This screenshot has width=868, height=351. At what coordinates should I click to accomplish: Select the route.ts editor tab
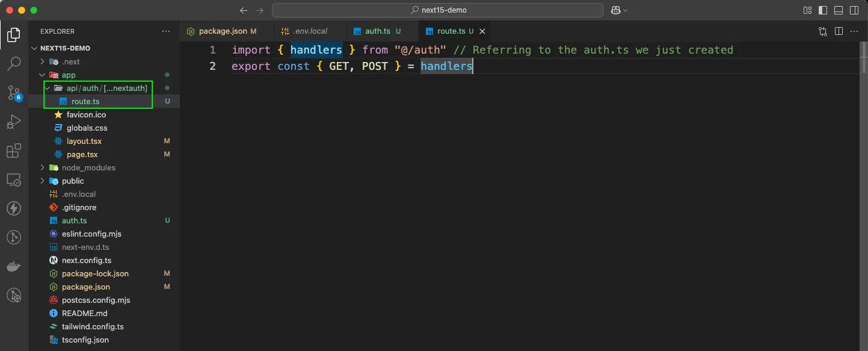455,31
